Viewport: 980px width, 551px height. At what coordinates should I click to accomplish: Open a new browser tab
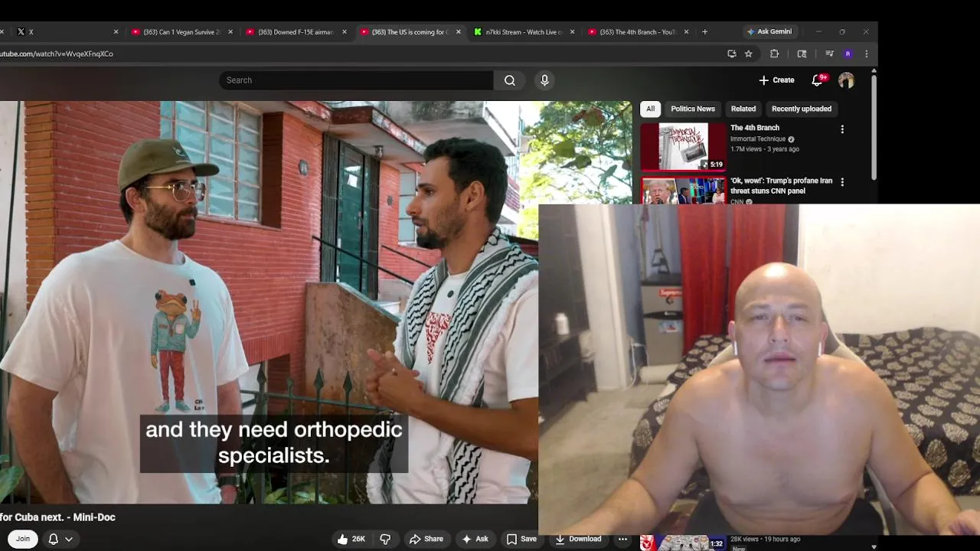(704, 32)
